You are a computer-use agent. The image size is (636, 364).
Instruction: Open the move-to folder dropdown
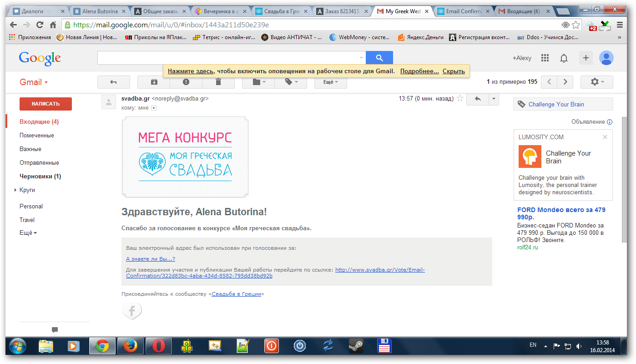pos(258,82)
